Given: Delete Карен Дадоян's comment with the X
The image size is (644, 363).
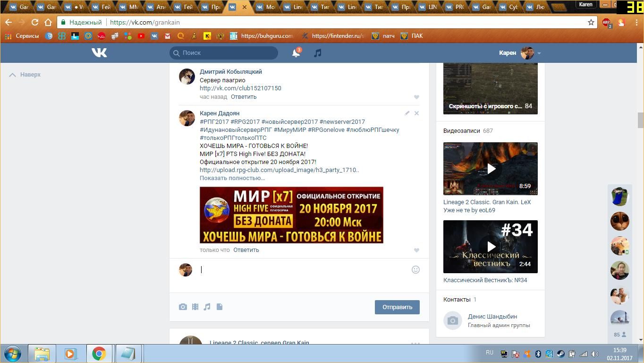Looking at the screenshot, I should click(x=416, y=113).
